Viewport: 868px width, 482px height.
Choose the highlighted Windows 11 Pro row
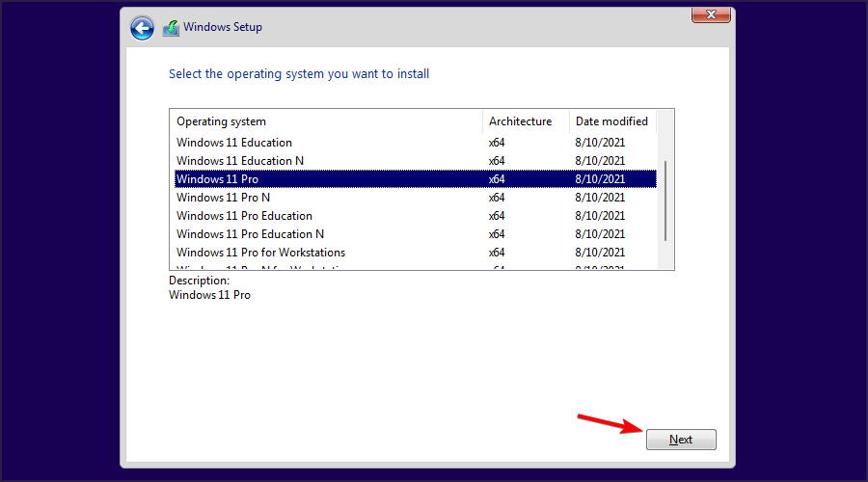tap(218, 179)
